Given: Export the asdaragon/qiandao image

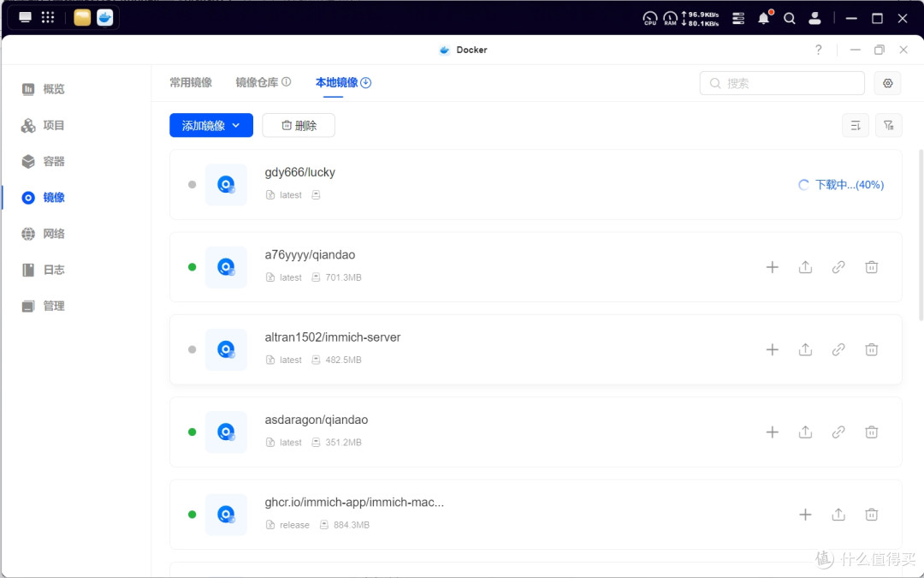Looking at the screenshot, I should (805, 432).
